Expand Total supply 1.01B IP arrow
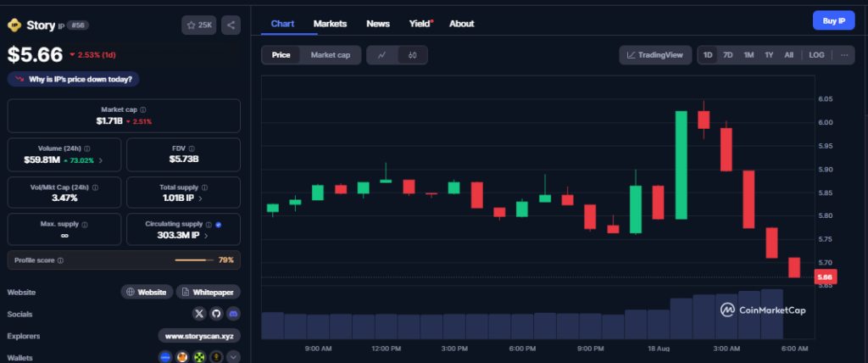868x363 pixels. (200, 198)
